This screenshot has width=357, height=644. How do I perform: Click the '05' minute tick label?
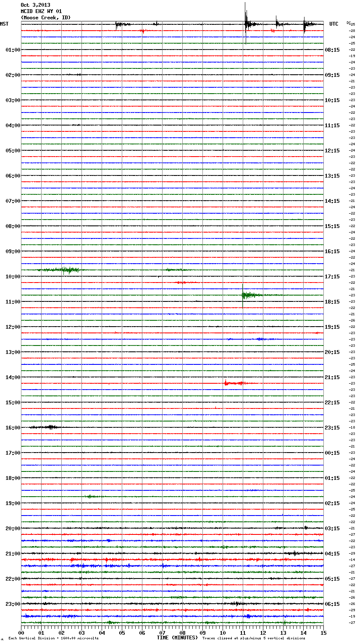coord(122,633)
